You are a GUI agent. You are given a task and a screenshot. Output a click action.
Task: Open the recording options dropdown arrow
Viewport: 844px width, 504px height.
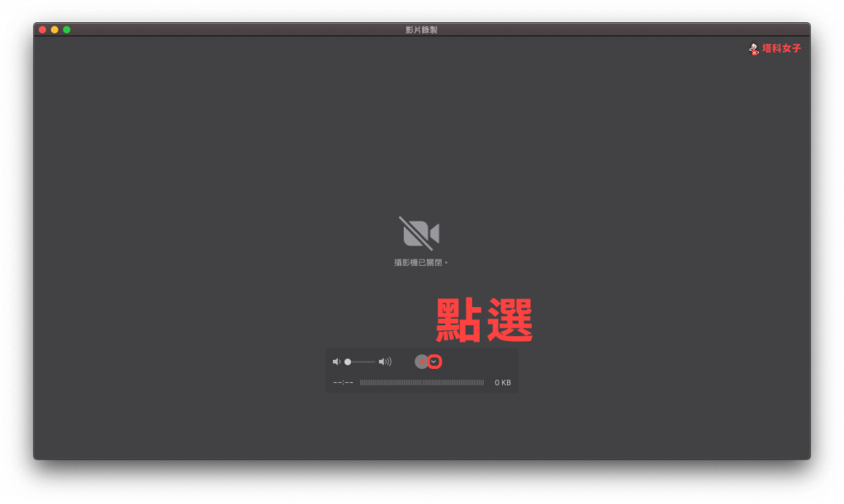click(x=434, y=362)
